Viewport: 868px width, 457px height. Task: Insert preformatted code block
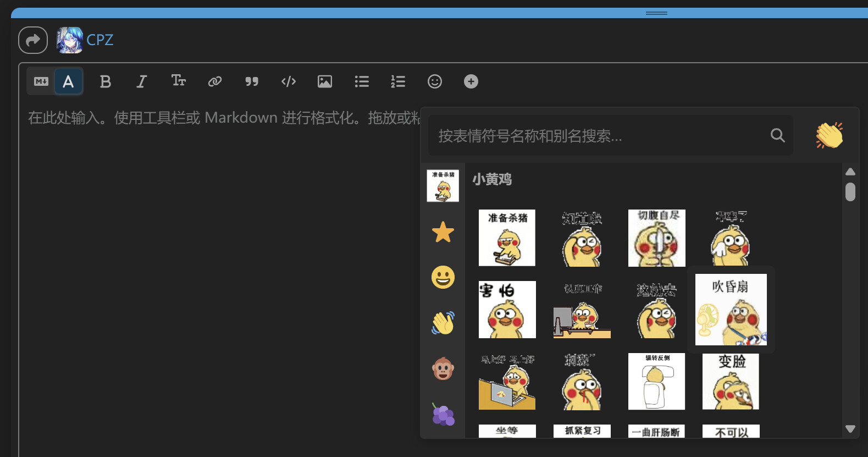tap(288, 82)
